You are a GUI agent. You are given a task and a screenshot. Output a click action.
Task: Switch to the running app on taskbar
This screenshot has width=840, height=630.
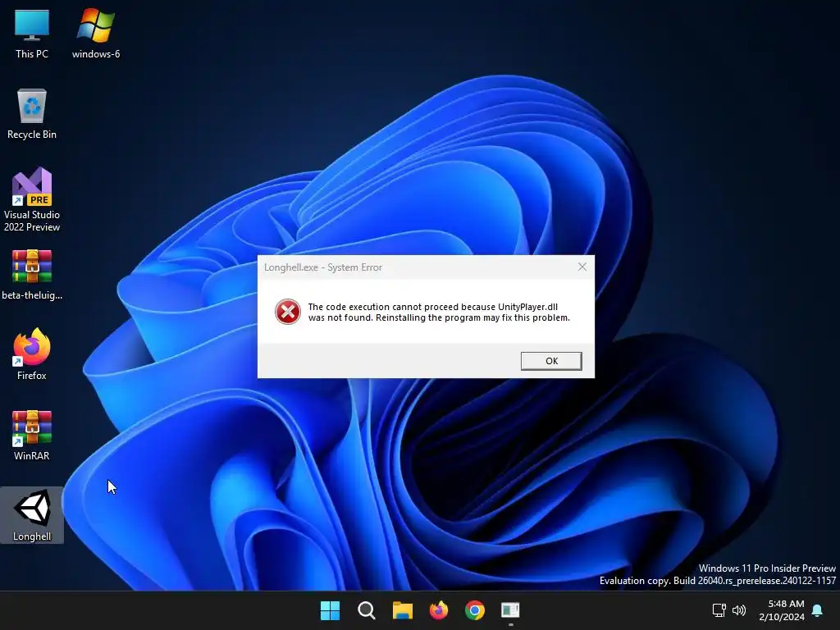(510, 610)
